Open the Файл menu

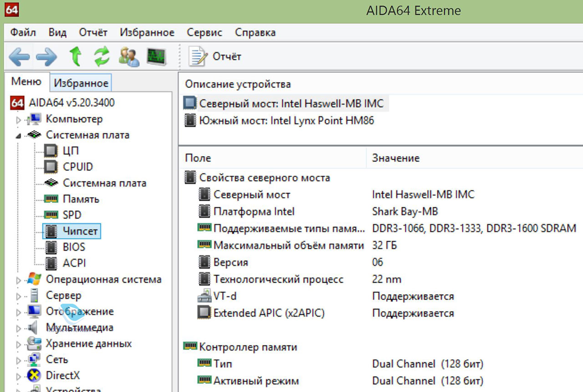pyautogui.click(x=23, y=33)
